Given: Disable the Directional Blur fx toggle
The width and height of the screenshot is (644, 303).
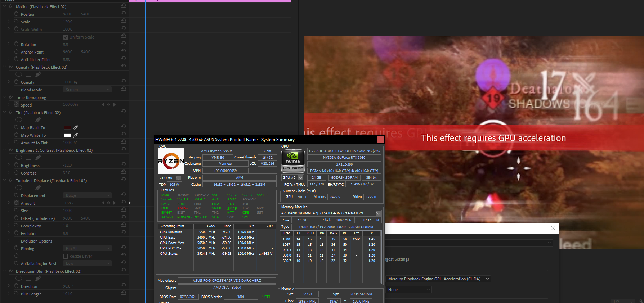Looking at the screenshot, I should [11, 271].
